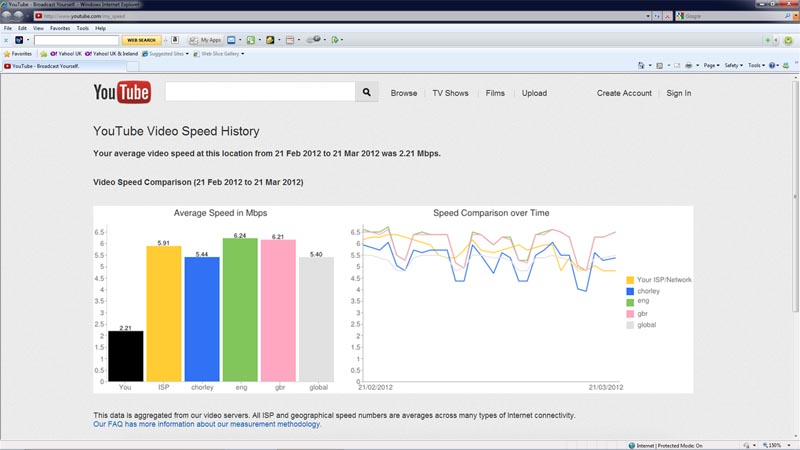Click the Sign In link

click(x=679, y=93)
